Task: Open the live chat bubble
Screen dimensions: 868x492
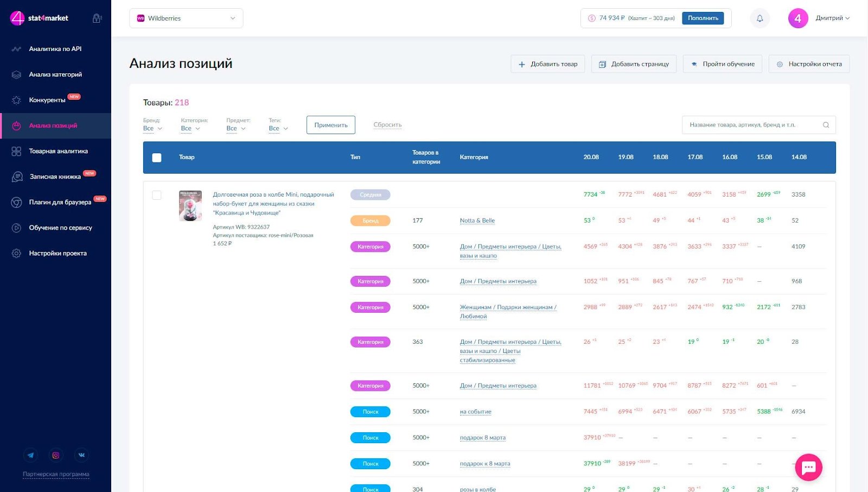Action: tap(808, 467)
